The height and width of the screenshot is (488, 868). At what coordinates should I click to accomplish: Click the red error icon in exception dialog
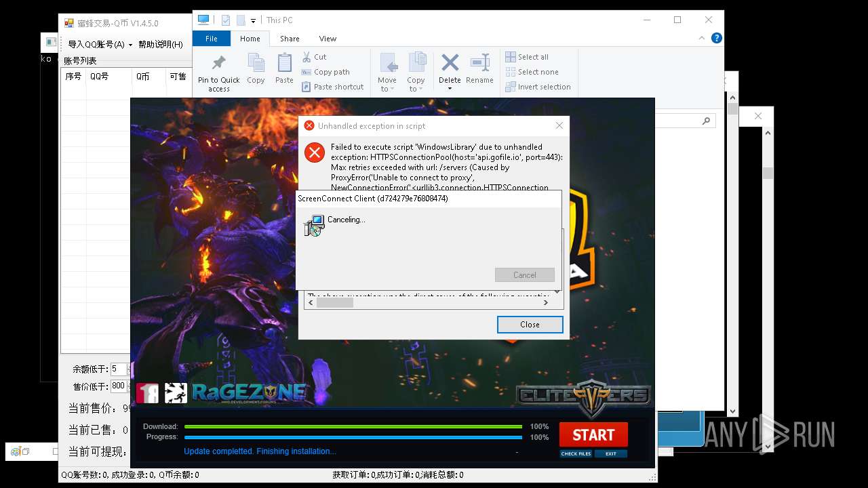pos(315,152)
